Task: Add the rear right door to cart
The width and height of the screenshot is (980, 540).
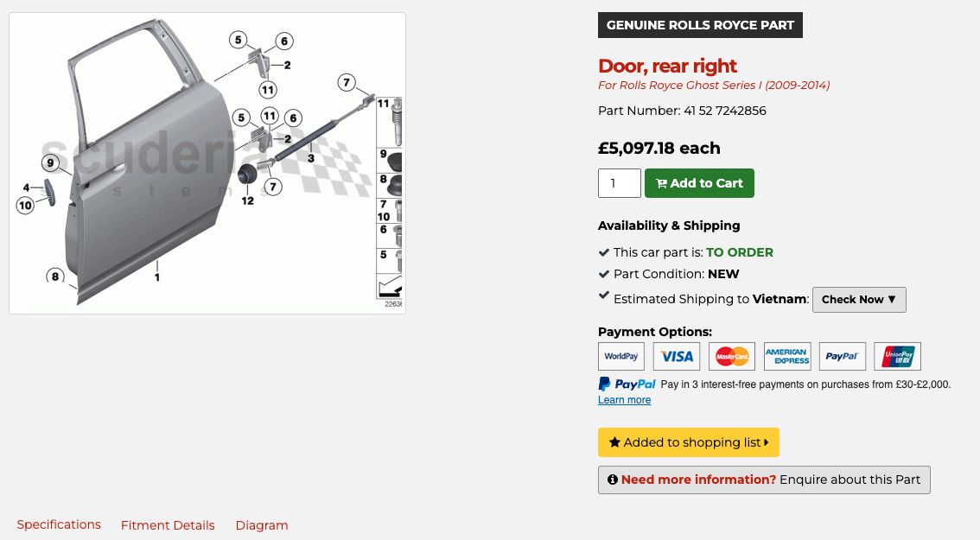Action: [x=699, y=183]
